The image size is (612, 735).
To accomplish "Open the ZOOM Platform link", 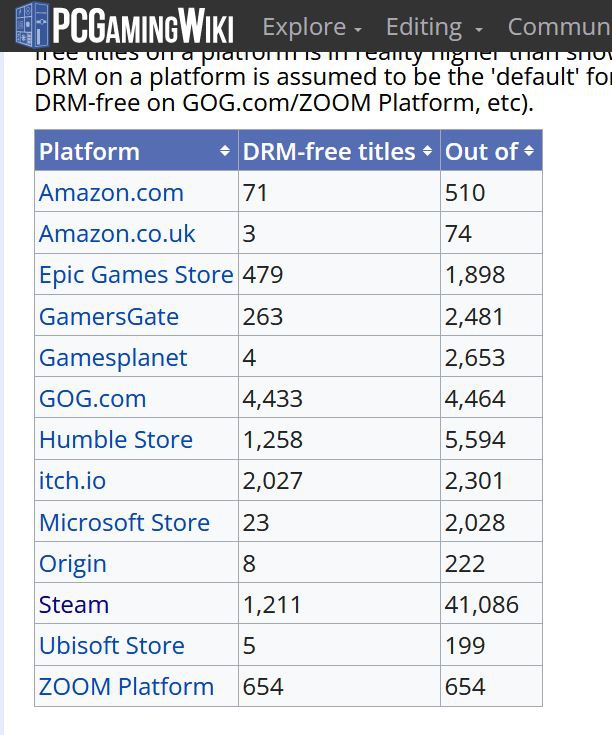I will click(x=126, y=687).
